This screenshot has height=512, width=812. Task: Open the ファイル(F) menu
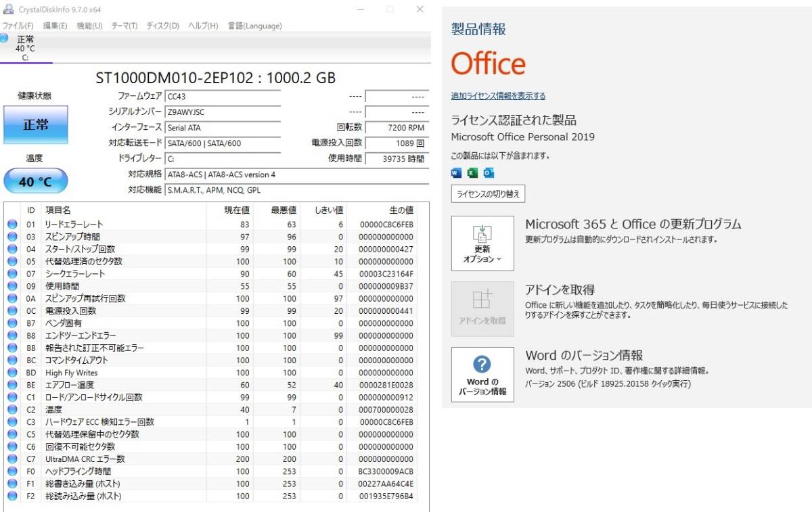point(18,26)
